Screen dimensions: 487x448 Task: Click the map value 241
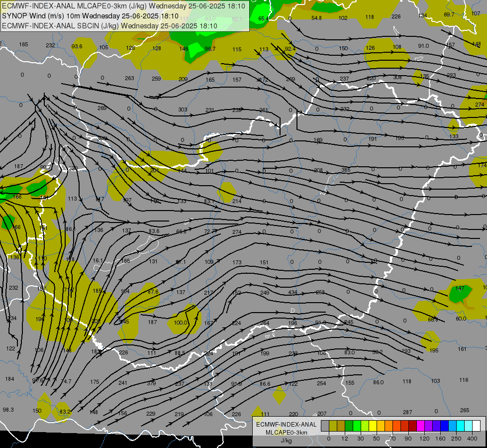pyautogui.click(x=123, y=383)
